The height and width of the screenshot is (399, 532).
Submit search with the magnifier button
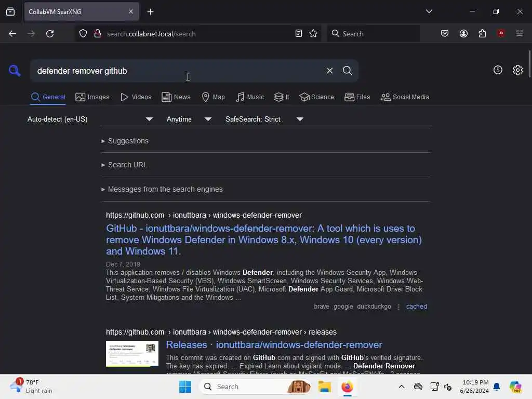point(347,71)
